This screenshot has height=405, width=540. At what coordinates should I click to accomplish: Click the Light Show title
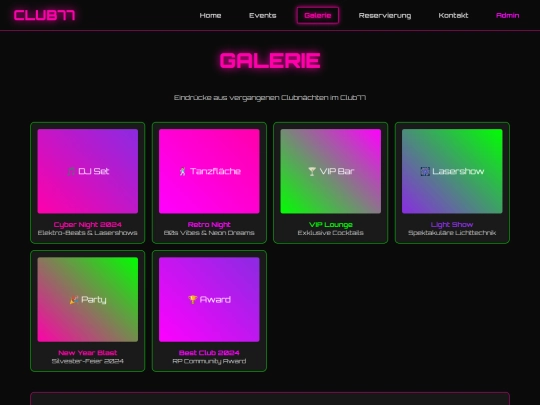452,225
